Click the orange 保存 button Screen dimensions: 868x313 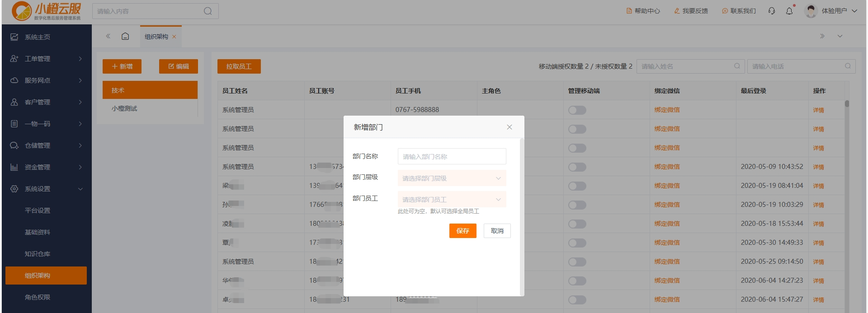pos(462,231)
